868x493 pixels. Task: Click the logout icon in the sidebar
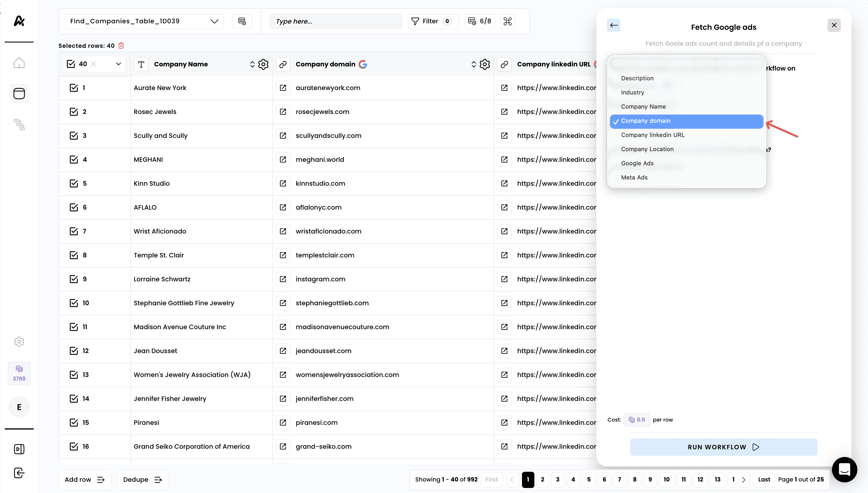tap(19, 473)
